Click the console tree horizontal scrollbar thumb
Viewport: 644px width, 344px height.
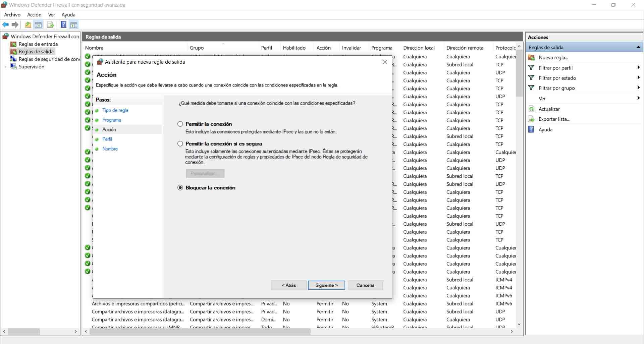pyautogui.click(x=24, y=331)
